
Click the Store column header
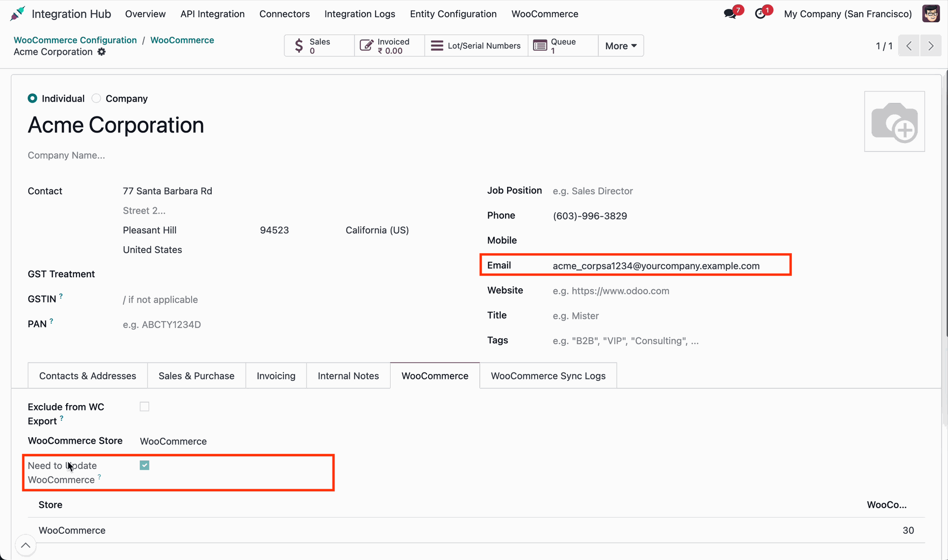50,505
